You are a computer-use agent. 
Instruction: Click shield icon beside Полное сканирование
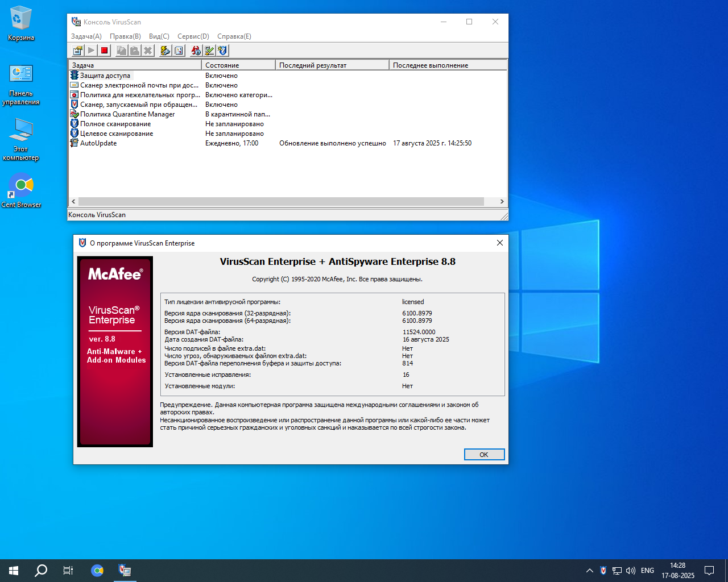75,123
